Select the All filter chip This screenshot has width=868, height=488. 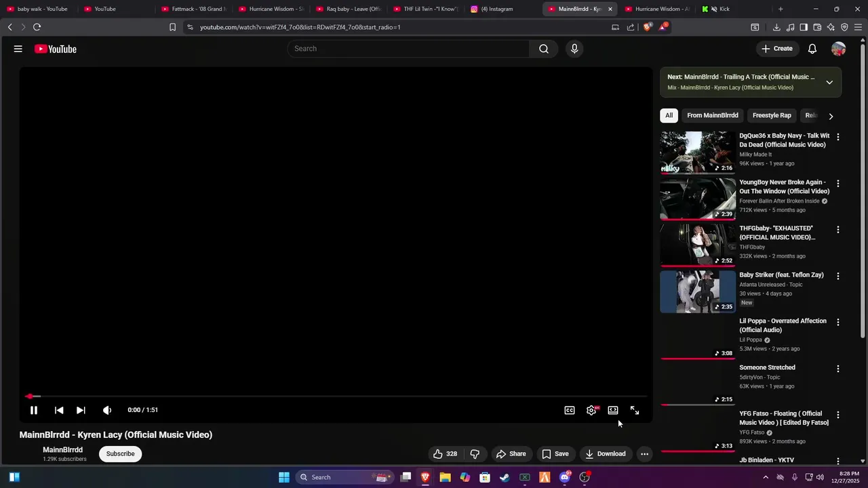(669, 116)
